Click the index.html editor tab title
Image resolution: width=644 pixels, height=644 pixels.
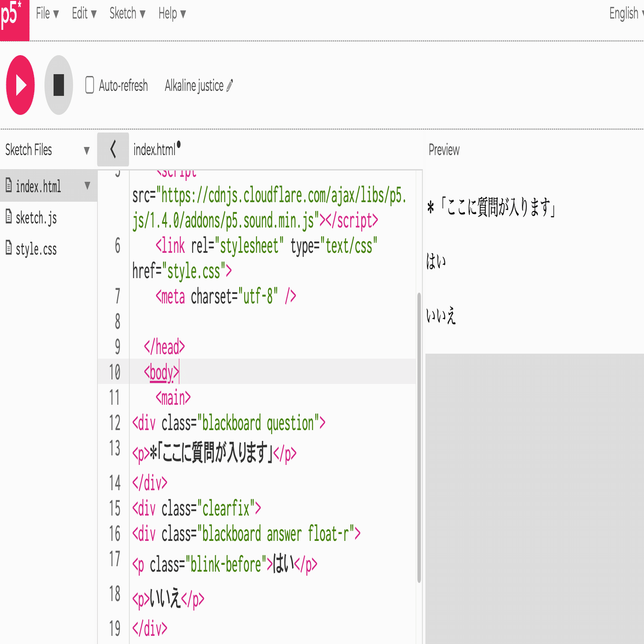pyautogui.click(x=154, y=150)
